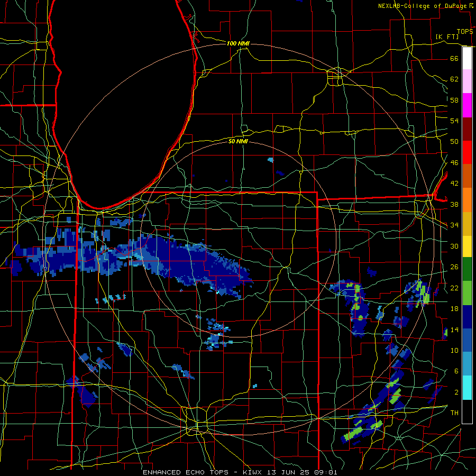Screen dimensions: 476x476
Task: Click the 18 legend value
Action: pyautogui.click(x=454, y=309)
